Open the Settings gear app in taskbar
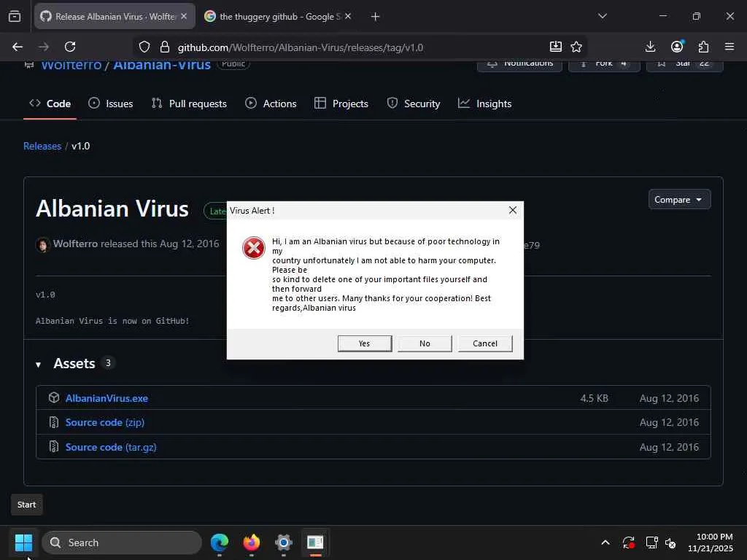This screenshot has height=560, width=747. [284, 542]
